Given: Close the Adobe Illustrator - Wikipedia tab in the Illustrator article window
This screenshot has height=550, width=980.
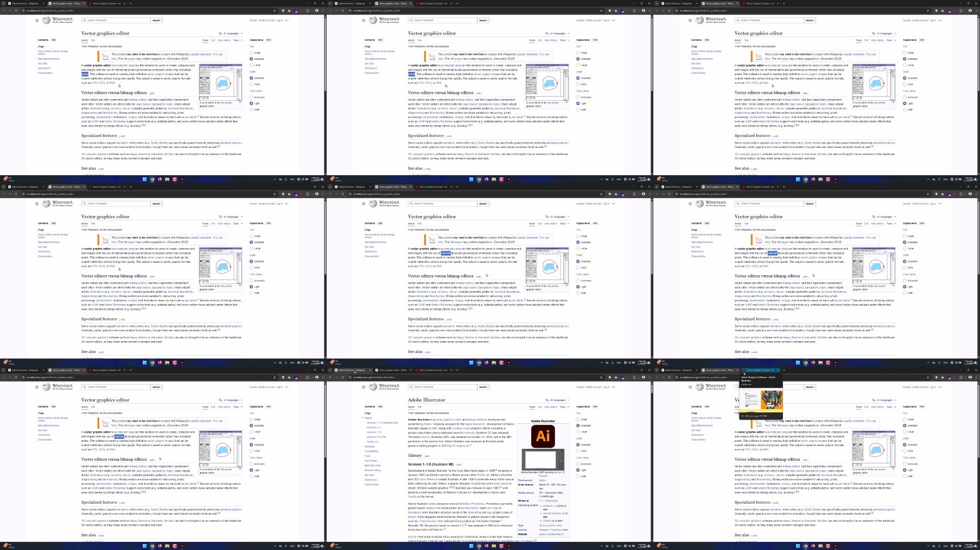Looking at the screenshot, I should click(x=370, y=370).
